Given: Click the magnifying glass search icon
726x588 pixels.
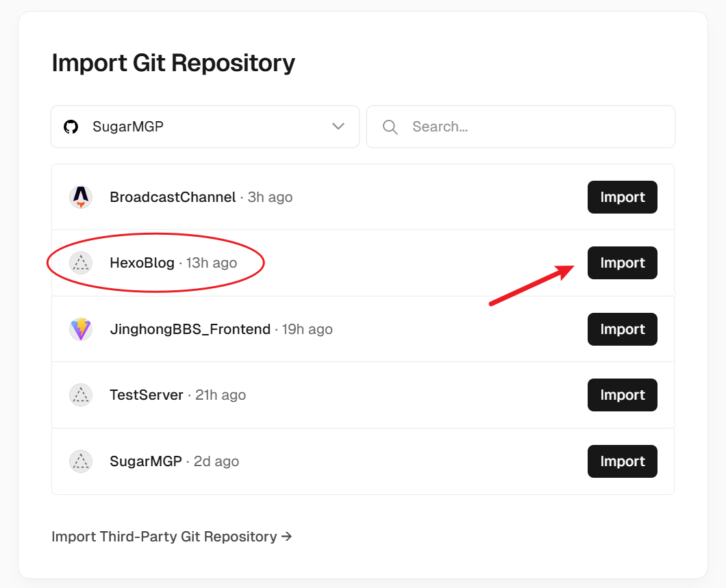Looking at the screenshot, I should [390, 127].
